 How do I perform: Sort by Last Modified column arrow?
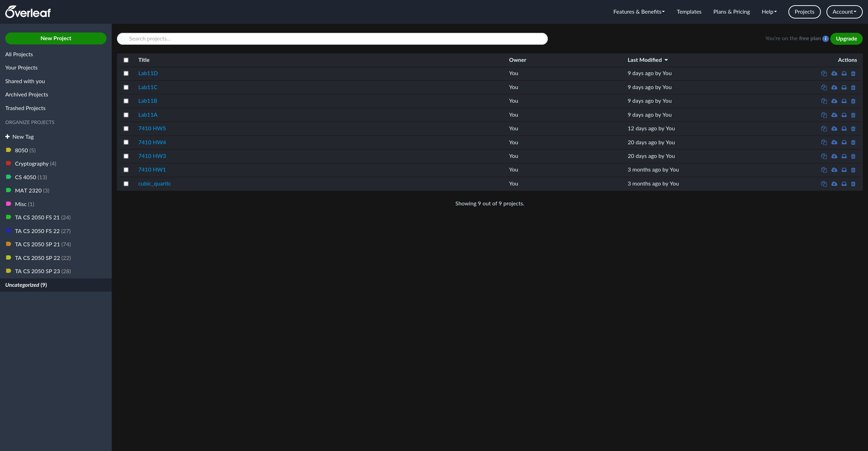666,60
